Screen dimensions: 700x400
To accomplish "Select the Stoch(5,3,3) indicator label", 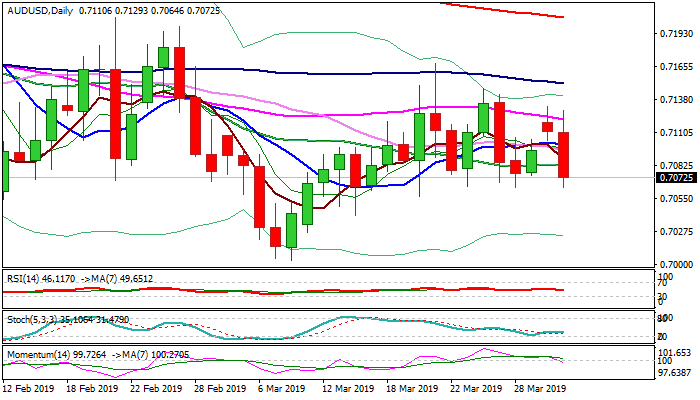I will 30,320.
